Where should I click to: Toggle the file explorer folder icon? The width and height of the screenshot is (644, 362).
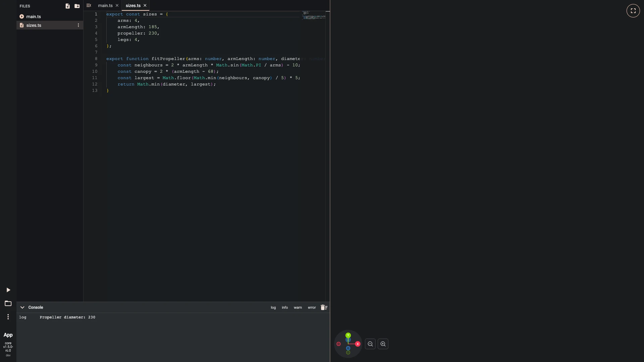8,303
